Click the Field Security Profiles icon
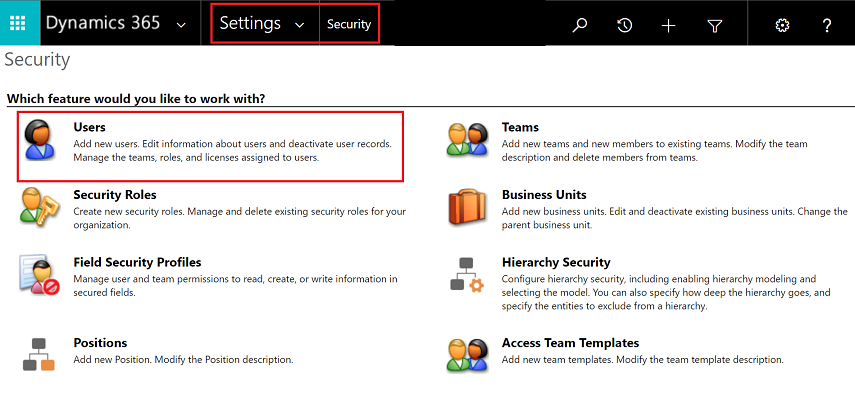This screenshot has height=394, width=855. [39, 275]
